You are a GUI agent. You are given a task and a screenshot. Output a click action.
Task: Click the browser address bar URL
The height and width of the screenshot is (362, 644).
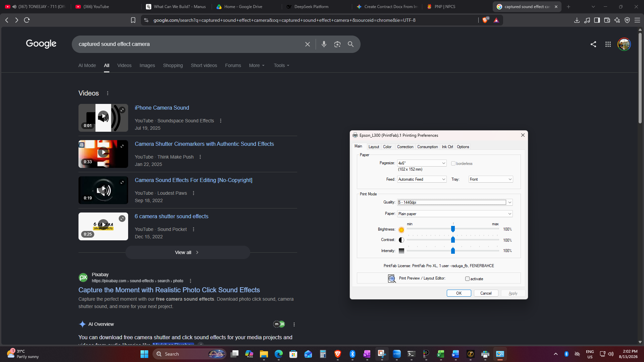pos(284,20)
